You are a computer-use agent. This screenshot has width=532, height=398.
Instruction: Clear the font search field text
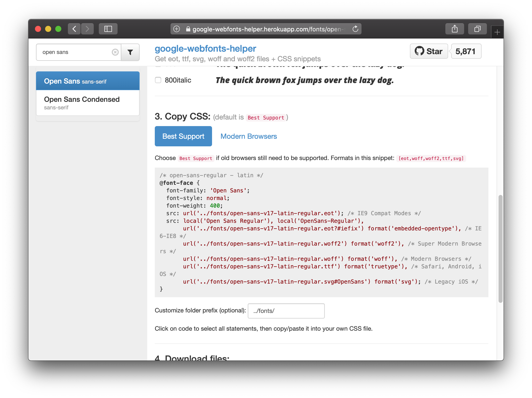click(115, 52)
